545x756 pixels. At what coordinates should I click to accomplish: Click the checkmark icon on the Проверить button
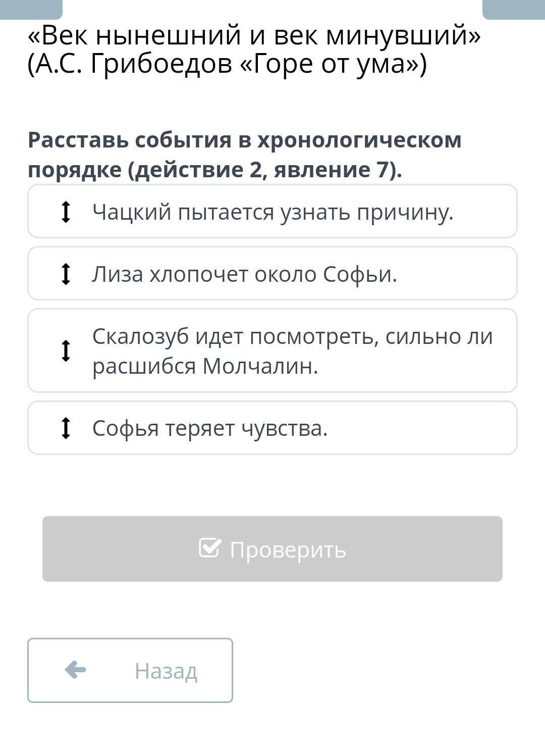click(x=209, y=548)
